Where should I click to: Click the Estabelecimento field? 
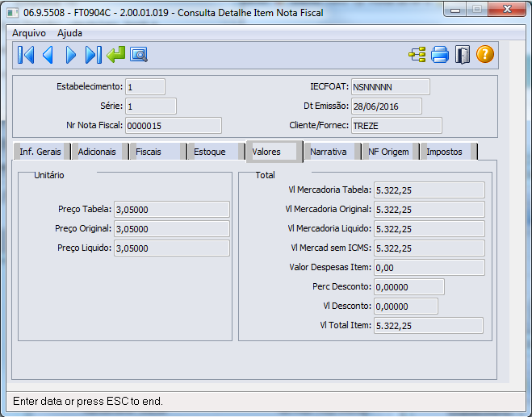pos(145,87)
